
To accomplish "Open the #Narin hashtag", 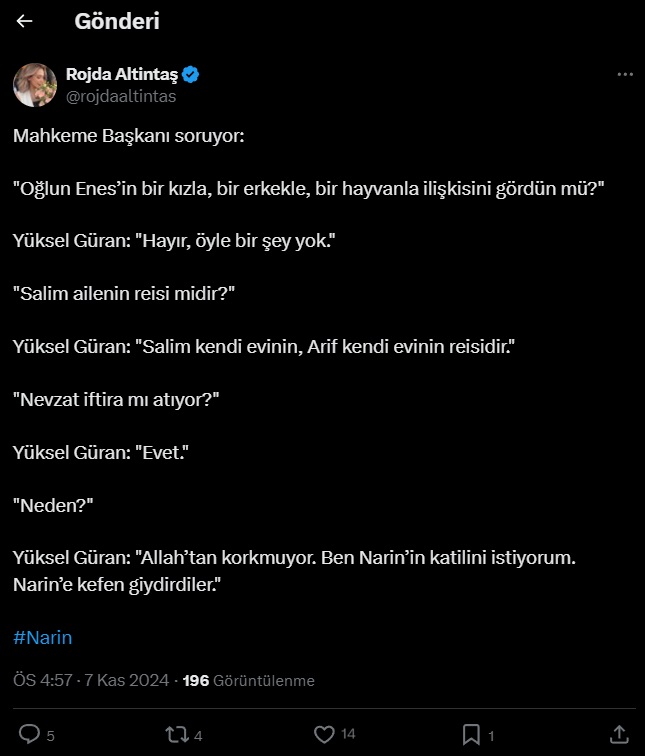I will [x=43, y=637].
